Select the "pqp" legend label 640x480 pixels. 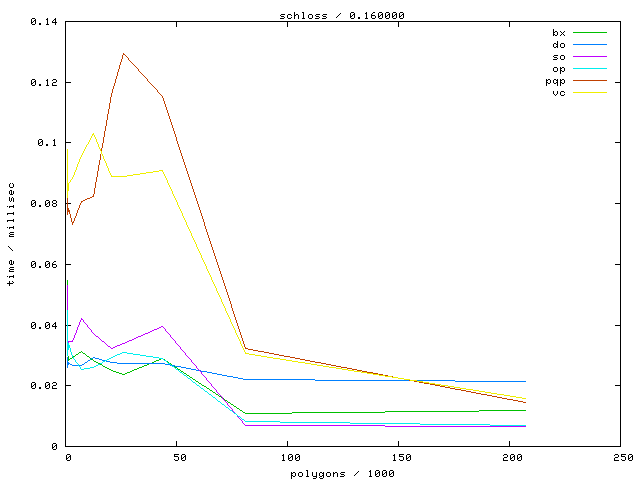[555, 81]
